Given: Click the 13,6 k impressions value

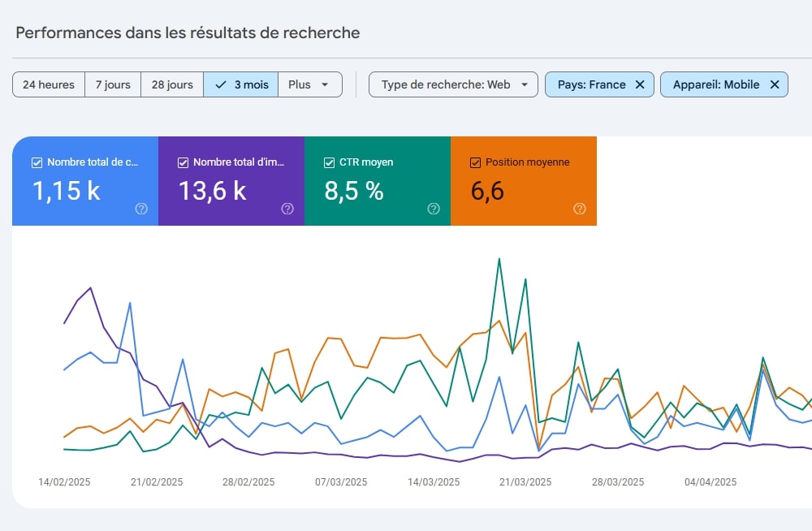Looking at the screenshot, I should pos(212,191).
